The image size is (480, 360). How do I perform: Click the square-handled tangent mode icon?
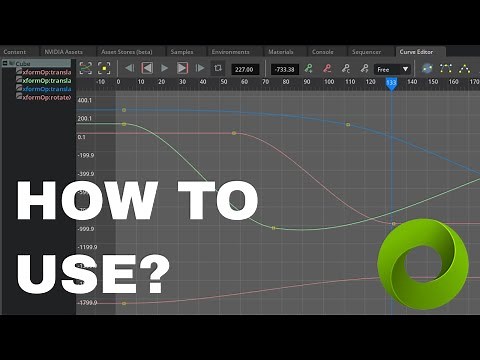[446, 69]
